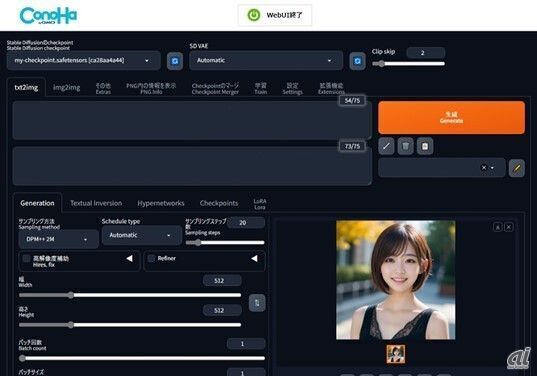Open the Sampling method dropdown
The height and width of the screenshot is (376, 537).
(x=59, y=239)
